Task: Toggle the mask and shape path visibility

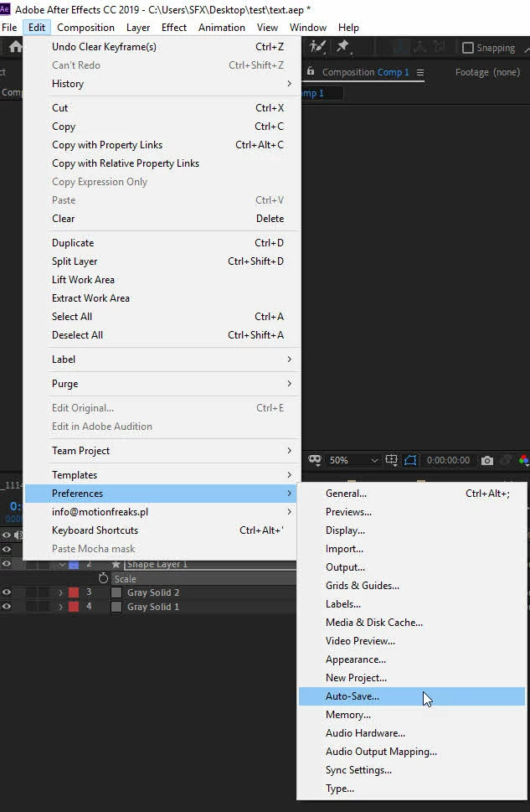Action: coord(410,460)
